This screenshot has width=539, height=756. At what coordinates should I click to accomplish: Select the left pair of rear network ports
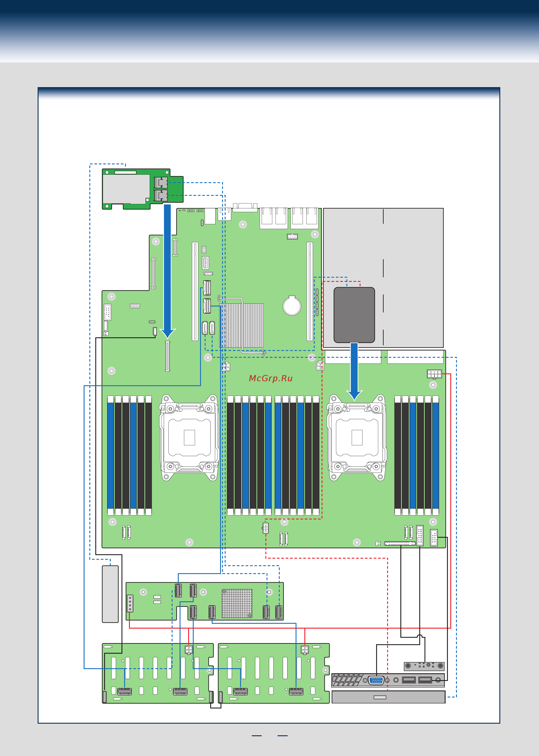pyautogui.click(x=274, y=218)
